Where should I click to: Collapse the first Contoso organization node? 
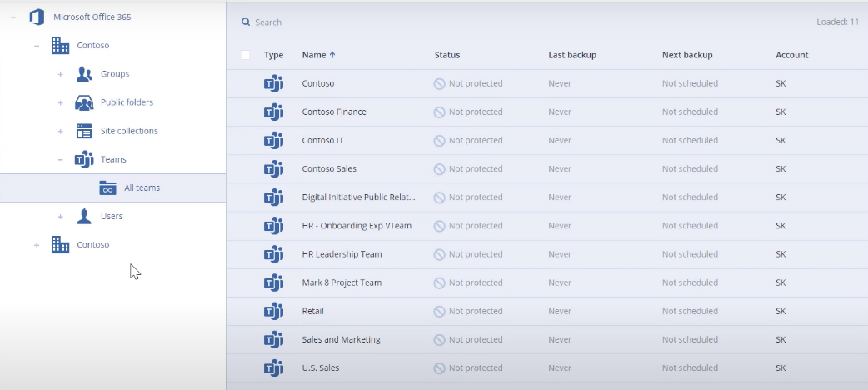[x=37, y=46]
